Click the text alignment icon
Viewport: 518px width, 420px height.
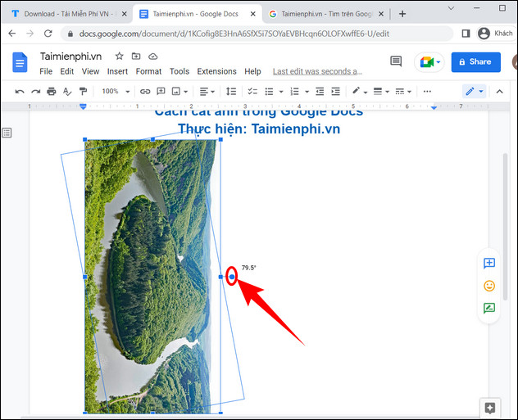tap(204, 92)
